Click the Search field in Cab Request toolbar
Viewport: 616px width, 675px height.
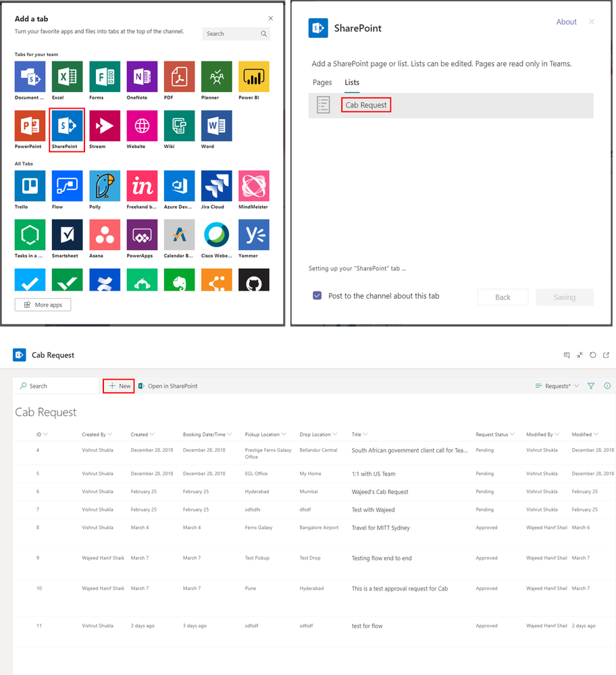click(56, 386)
